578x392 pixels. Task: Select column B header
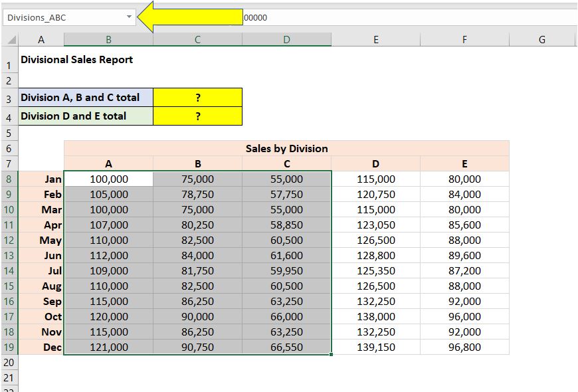point(109,40)
